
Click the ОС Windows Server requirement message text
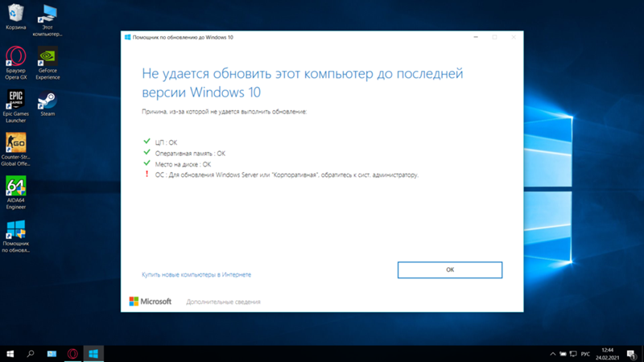287,175
